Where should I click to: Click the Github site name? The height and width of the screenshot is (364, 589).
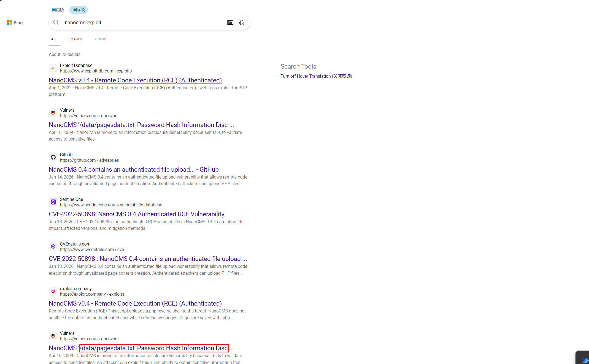pos(66,155)
